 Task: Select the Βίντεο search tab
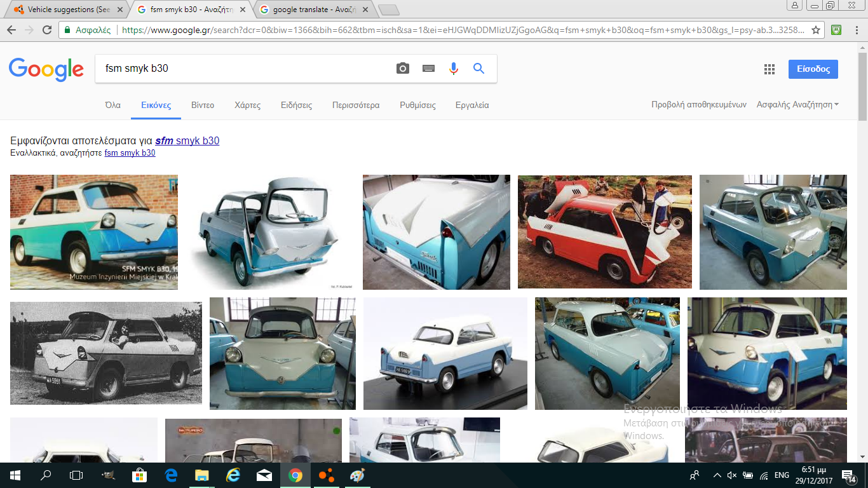pos(203,105)
